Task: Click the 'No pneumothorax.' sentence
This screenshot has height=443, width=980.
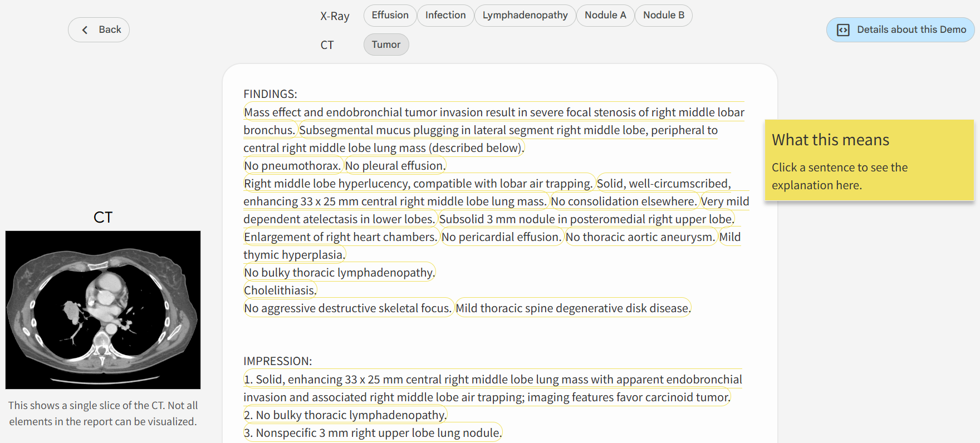Action: tap(292, 166)
